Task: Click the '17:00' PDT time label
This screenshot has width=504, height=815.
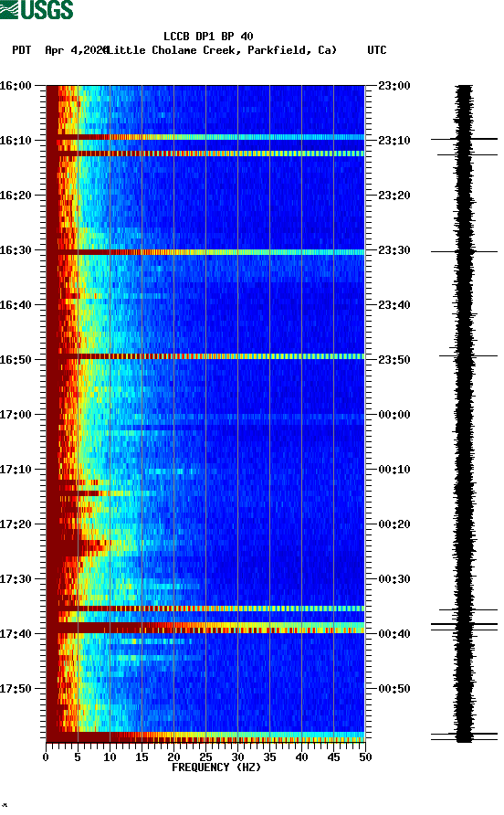Action: 16,415
